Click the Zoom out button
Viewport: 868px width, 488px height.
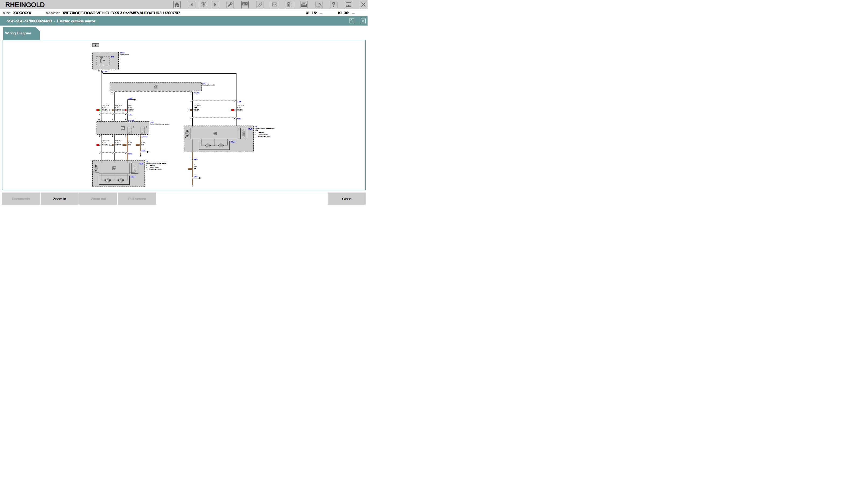(x=98, y=199)
